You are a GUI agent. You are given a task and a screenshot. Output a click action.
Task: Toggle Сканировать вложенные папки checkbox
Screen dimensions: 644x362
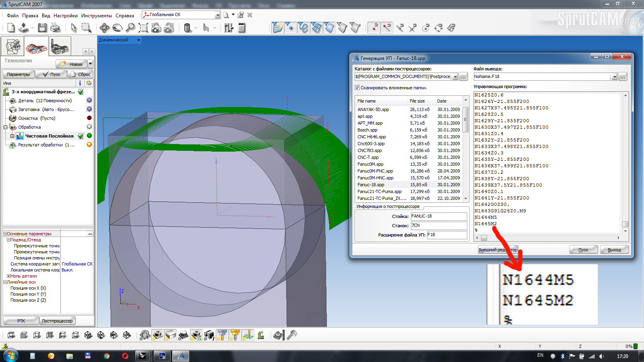[x=357, y=88]
